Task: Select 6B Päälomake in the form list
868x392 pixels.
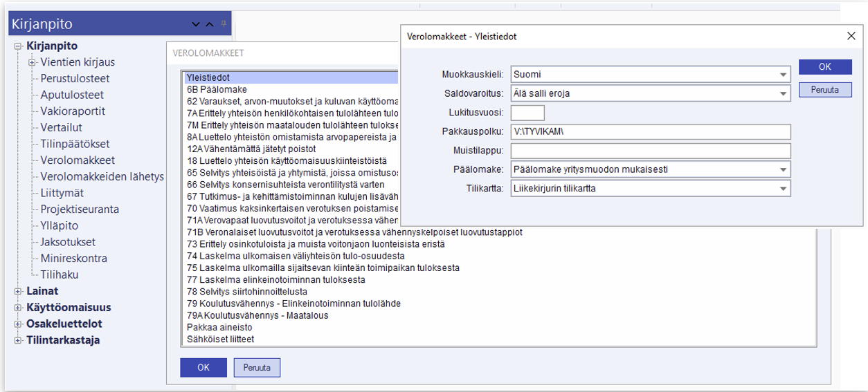Action: tap(217, 89)
